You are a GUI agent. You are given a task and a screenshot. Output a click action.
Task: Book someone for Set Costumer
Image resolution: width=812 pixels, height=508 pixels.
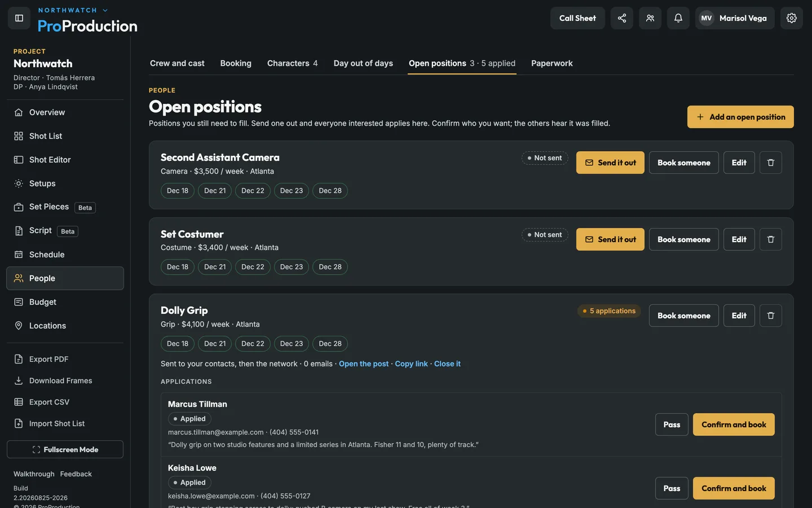coord(684,239)
